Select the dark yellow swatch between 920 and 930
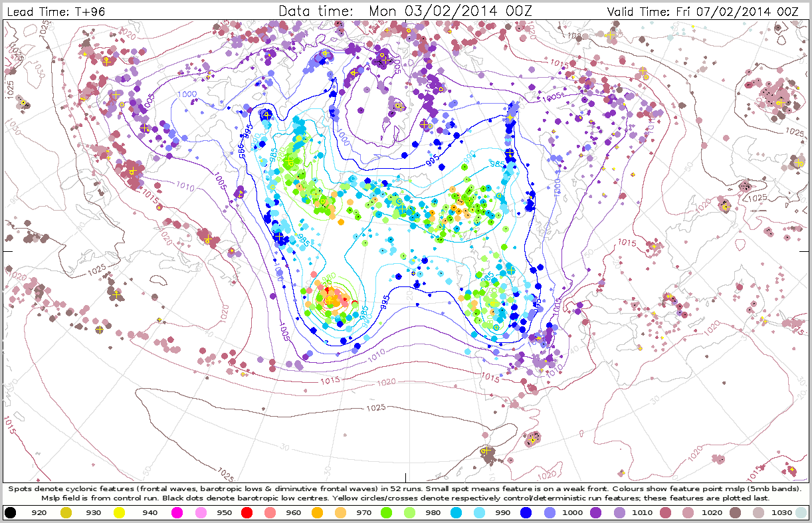Screen dimensions: 812x523 [66, 512]
